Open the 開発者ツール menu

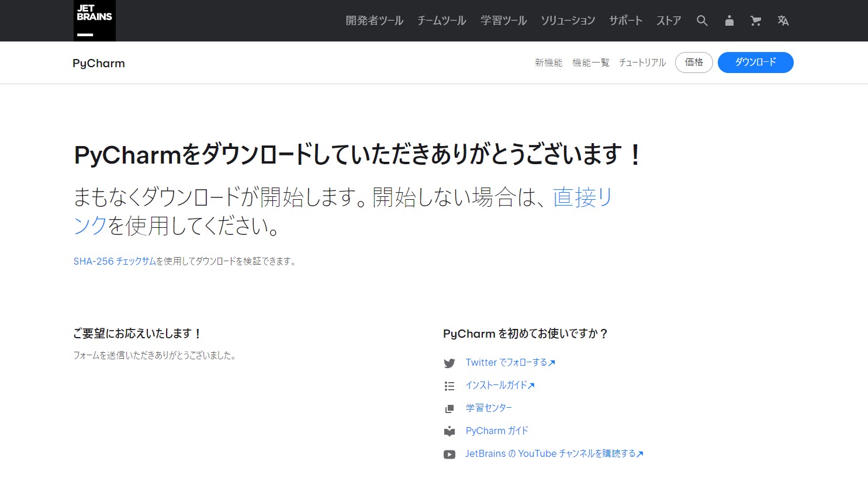[375, 21]
